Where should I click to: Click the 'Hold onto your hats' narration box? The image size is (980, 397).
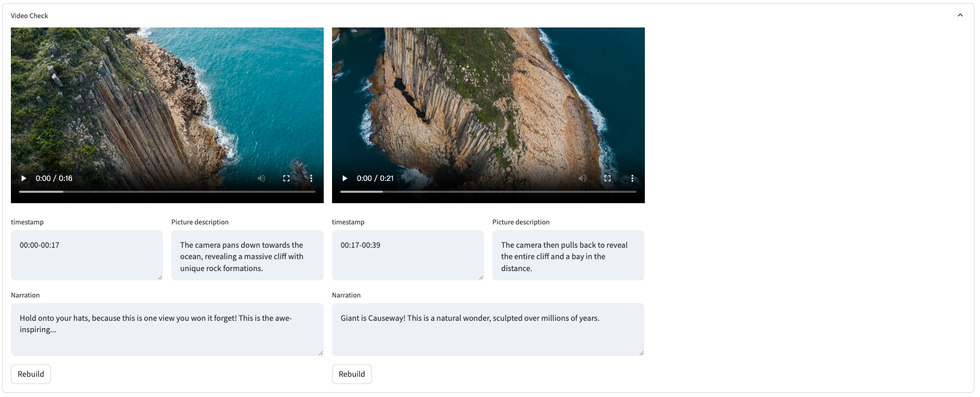tap(167, 329)
